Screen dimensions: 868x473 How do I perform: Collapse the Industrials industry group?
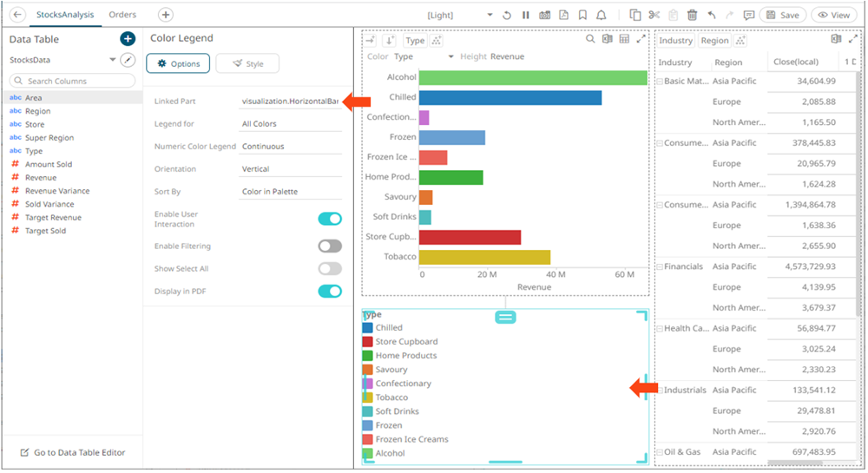coord(660,390)
